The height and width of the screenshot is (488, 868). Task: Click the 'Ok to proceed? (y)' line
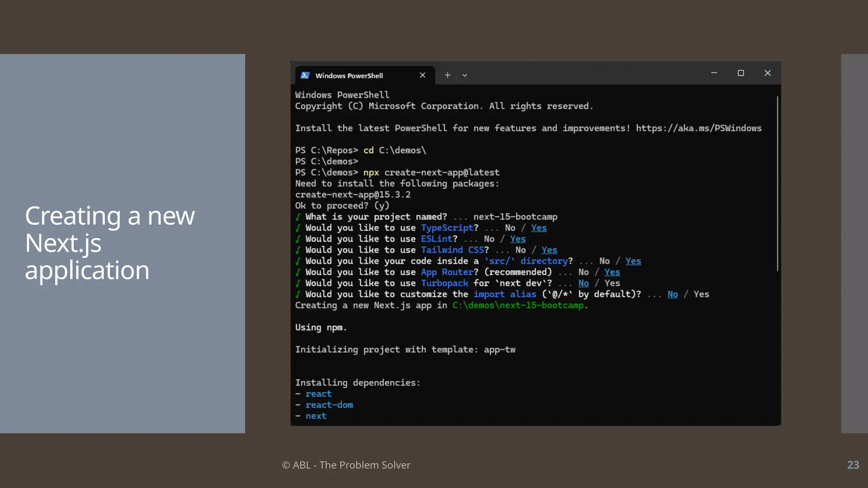pyautogui.click(x=342, y=205)
